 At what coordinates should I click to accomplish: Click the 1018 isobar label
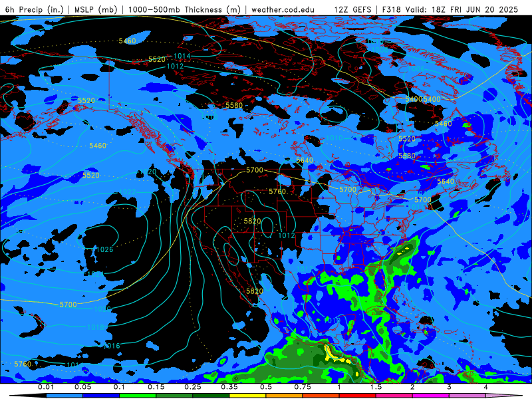tap(96, 327)
